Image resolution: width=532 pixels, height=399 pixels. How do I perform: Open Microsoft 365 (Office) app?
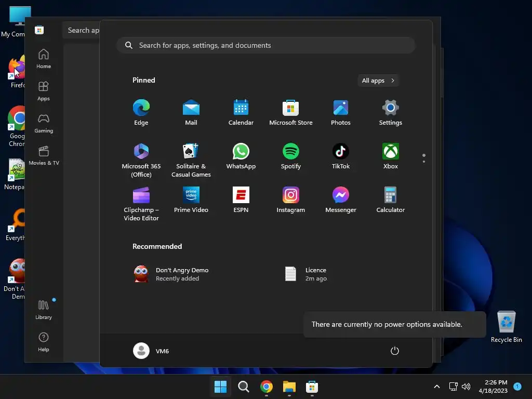141,160
